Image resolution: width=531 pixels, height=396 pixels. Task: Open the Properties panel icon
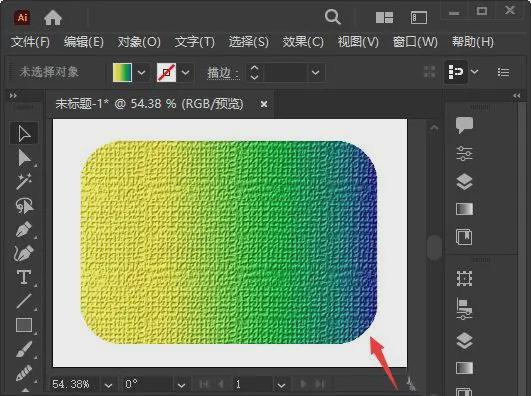click(464, 153)
